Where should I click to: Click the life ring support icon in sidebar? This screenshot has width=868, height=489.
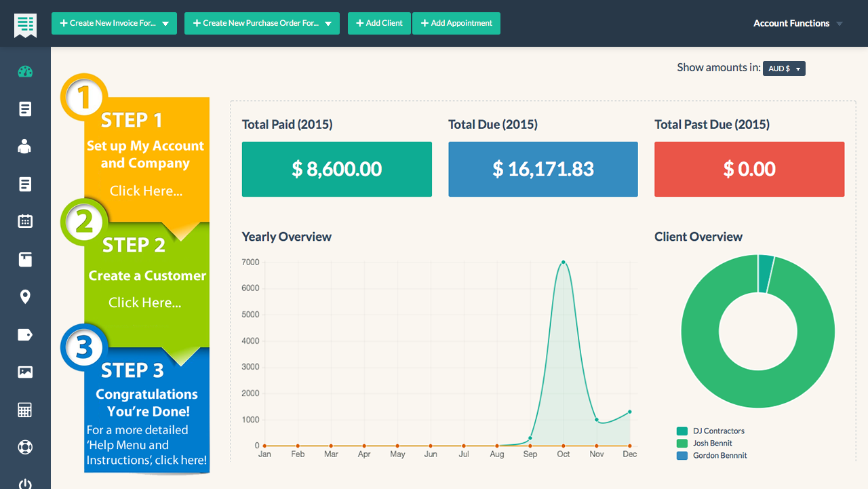pyautogui.click(x=24, y=447)
